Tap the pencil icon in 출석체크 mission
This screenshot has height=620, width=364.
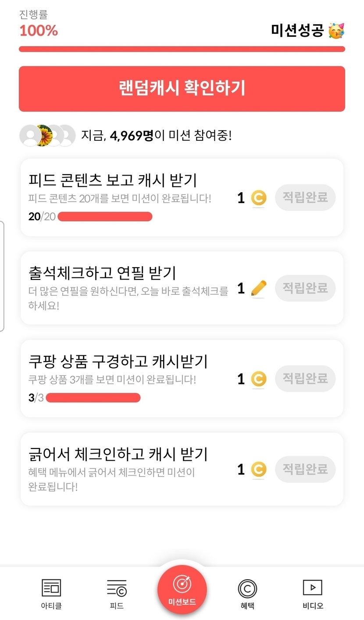(259, 289)
